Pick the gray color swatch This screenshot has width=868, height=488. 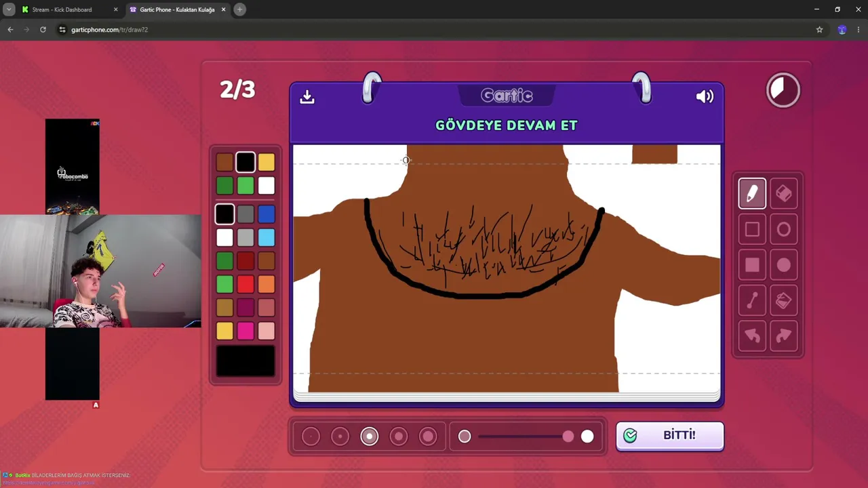point(245,214)
